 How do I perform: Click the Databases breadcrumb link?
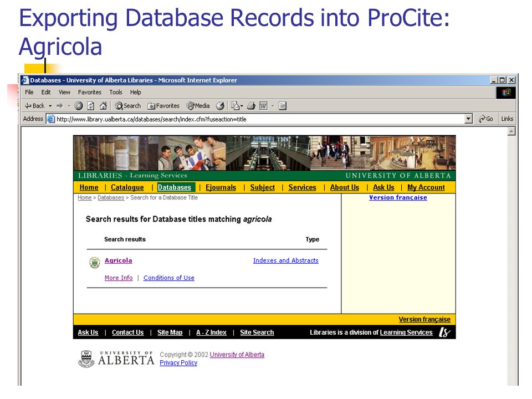111,197
